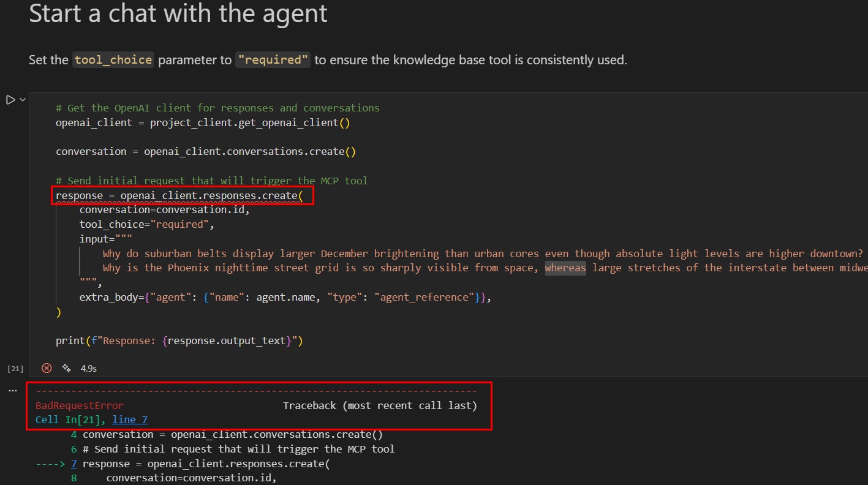Click the "4.9s" execution time
This screenshot has height=485, width=868.
pos(89,369)
